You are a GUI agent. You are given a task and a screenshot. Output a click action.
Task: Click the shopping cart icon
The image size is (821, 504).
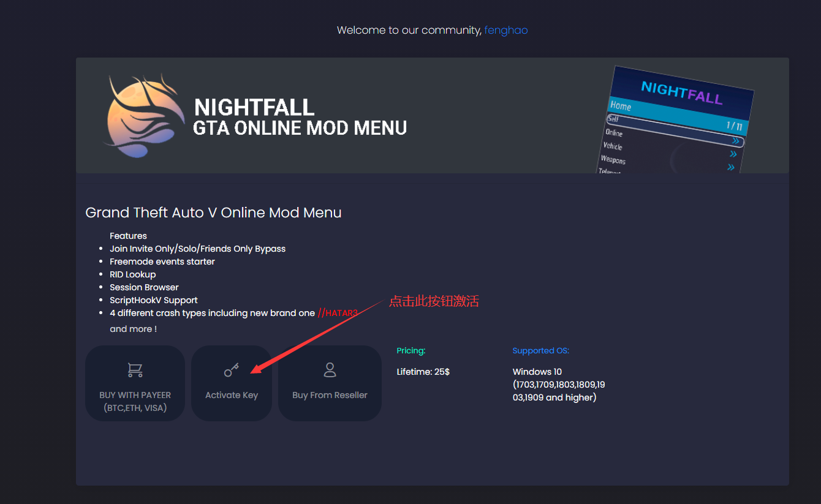(135, 370)
